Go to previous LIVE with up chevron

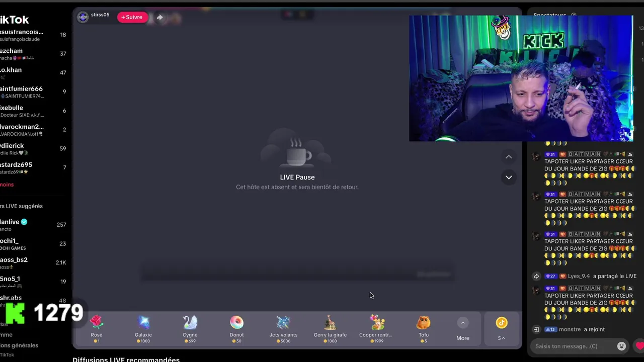(x=509, y=157)
